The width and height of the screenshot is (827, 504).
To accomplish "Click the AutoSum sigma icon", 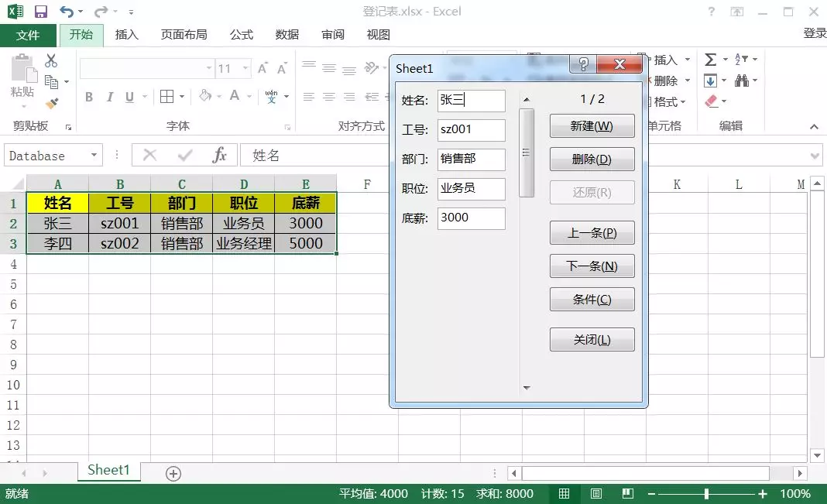I will click(710, 60).
